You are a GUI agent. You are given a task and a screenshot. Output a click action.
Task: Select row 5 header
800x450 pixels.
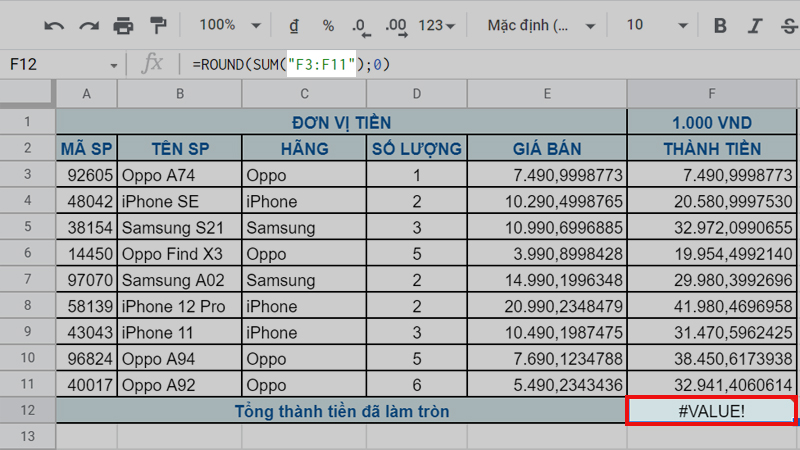click(27, 227)
